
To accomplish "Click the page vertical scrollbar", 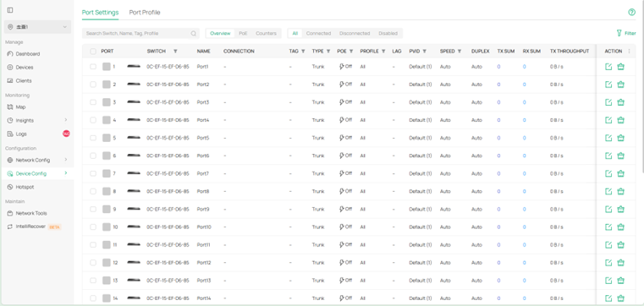I will point(642,86).
